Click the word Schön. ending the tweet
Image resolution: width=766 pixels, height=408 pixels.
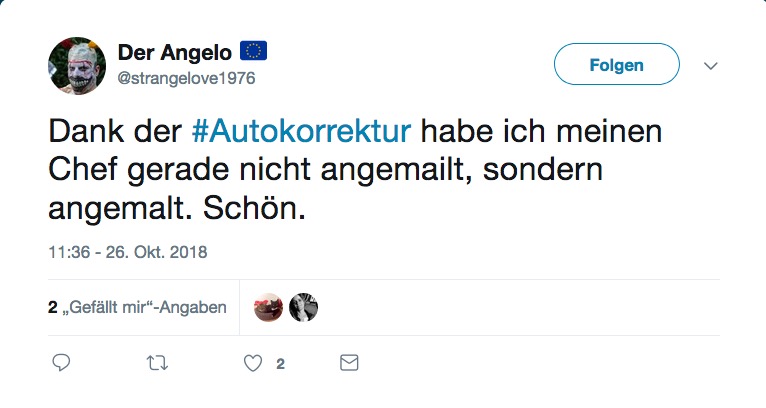pyautogui.click(x=254, y=208)
